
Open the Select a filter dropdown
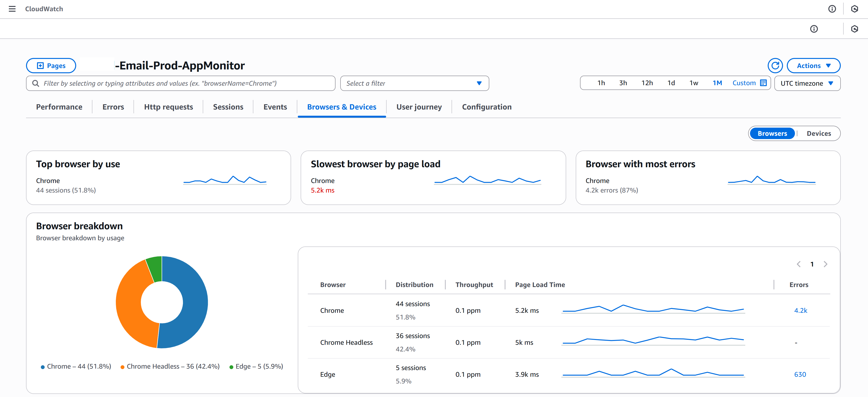coord(414,83)
